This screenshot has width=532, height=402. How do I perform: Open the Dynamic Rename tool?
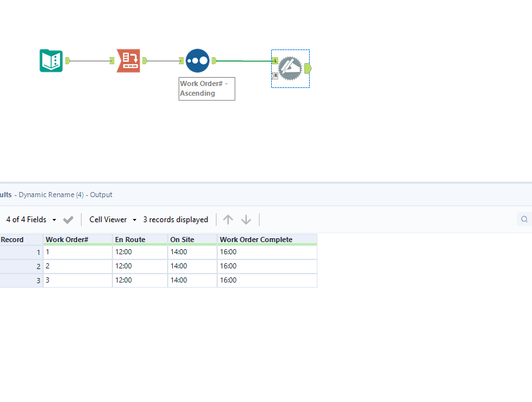coord(290,67)
